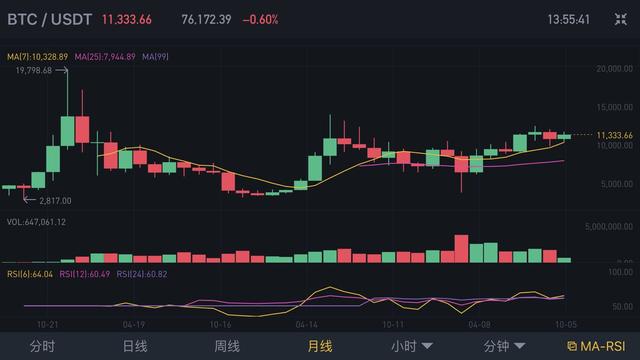640x360 pixels.
Task: Click the 04-19 date axis label
Action: pyautogui.click(x=134, y=325)
